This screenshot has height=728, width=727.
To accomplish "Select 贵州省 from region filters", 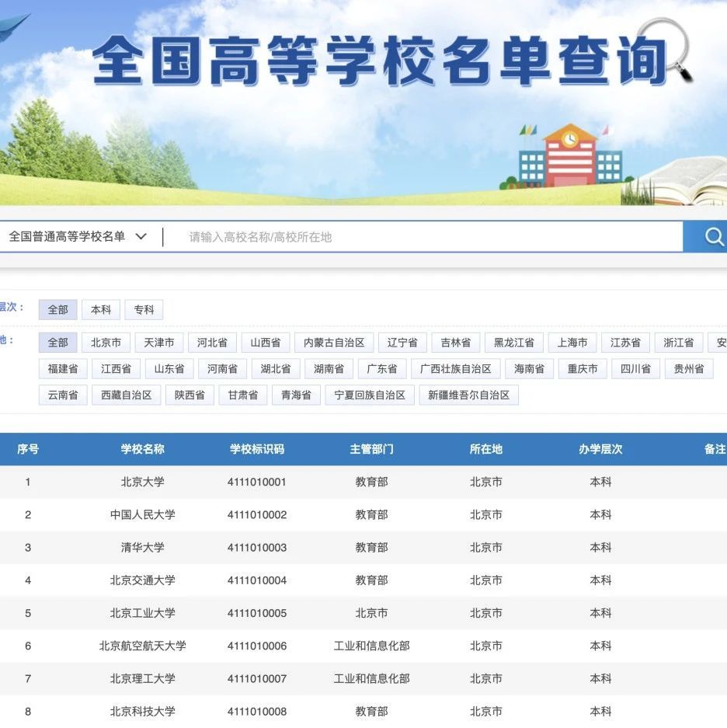I will [x=689, y=369].
